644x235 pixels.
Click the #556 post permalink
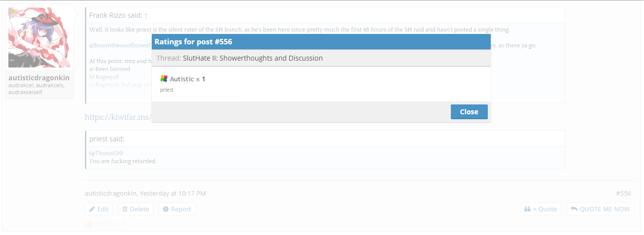623,194
